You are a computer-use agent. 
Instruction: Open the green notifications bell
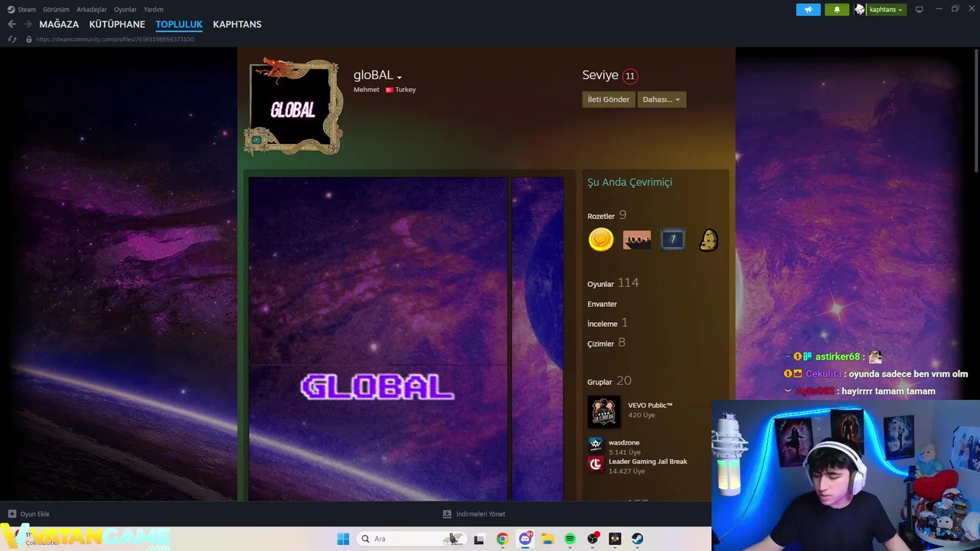[x=837, y=9]
